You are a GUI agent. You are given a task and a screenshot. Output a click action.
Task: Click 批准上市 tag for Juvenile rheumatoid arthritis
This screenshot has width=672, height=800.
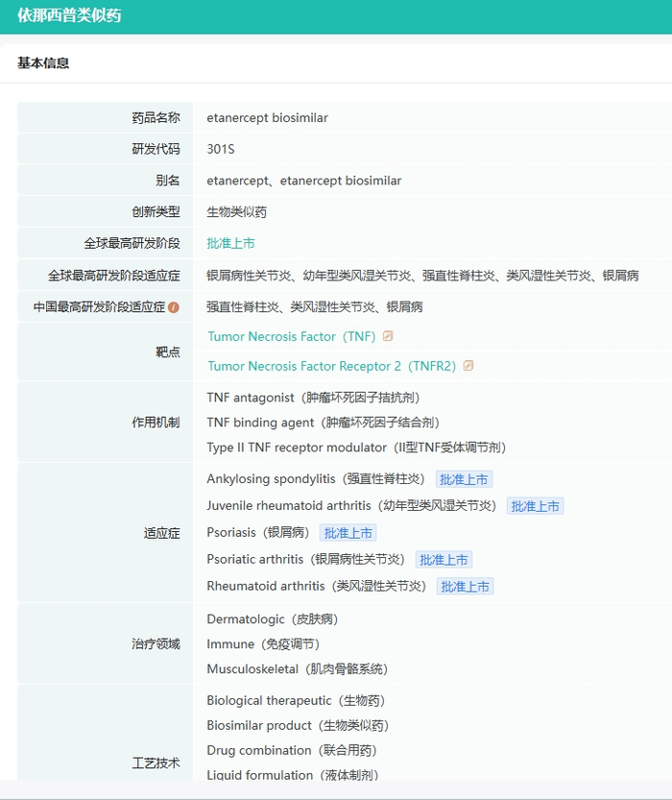coord(536,506)
